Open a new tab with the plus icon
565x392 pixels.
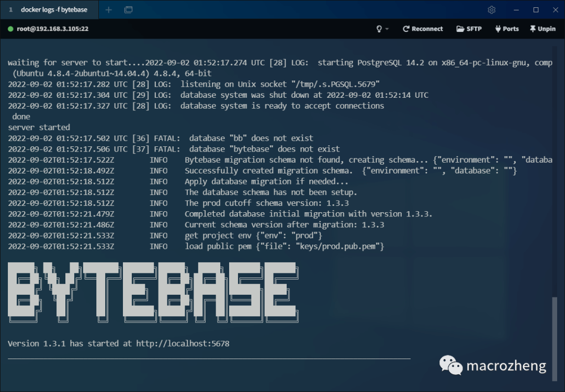click(108, 10)
